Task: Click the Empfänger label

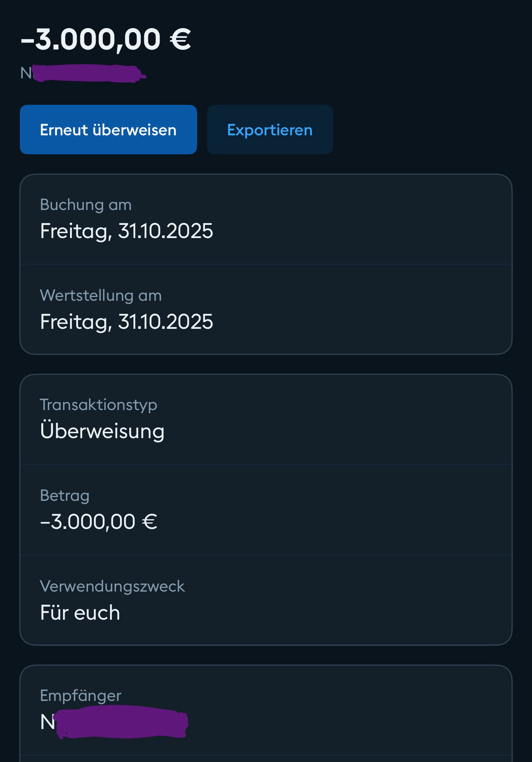Action: pos(80,696)
